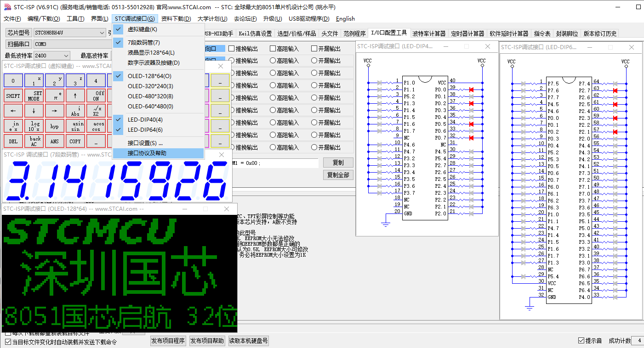
Task: Click the red LED on pin P2.7 in LED-DIP64
Action: pos(615,90)
